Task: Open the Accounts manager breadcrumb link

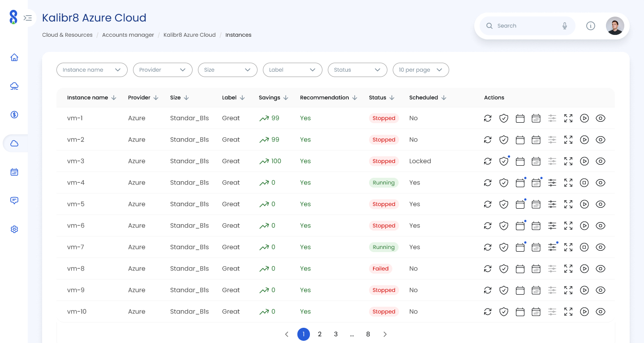Action: pyautogui.click(x=128, y=35)
